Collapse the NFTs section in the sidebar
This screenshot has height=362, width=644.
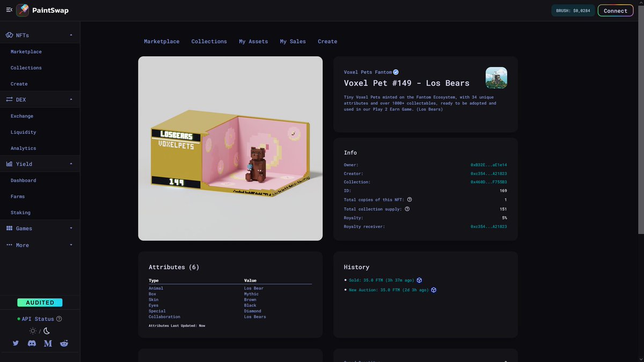(x=70, y=35)
